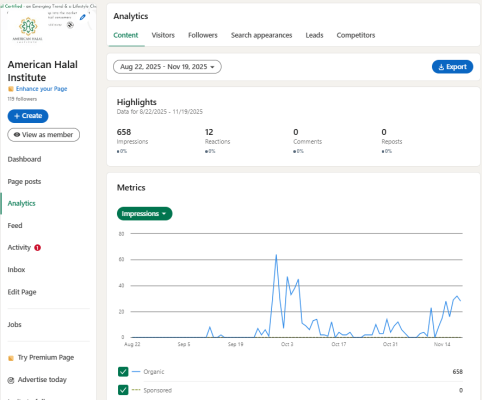This screenshot has height=400, width=482.
Task: Toggle the Organic checkbox
Action: (x=123, y=372)
